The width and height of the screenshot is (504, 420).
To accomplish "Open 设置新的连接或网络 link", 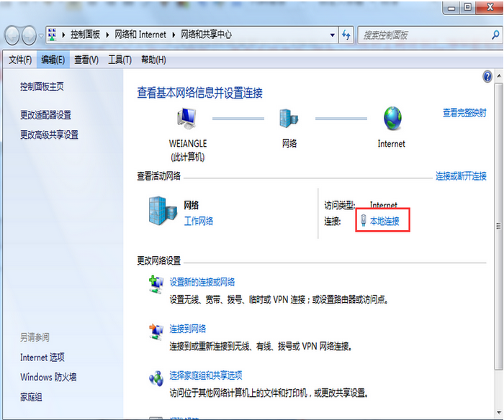I will tap(202, 282).
